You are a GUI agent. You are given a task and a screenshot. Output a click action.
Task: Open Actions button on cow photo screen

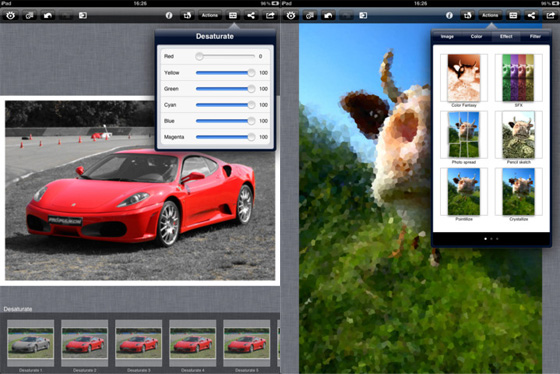click(x=490, y=15)
